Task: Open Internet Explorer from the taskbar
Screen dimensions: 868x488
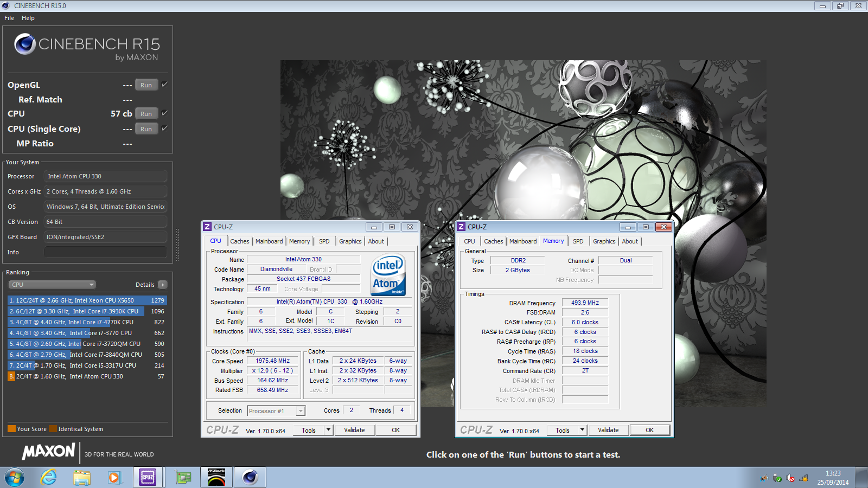Action: click(49, 477)
